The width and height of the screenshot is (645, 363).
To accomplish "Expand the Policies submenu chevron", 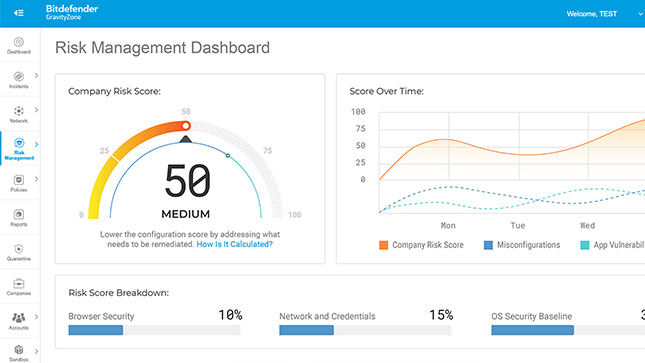I will point(37,179).
